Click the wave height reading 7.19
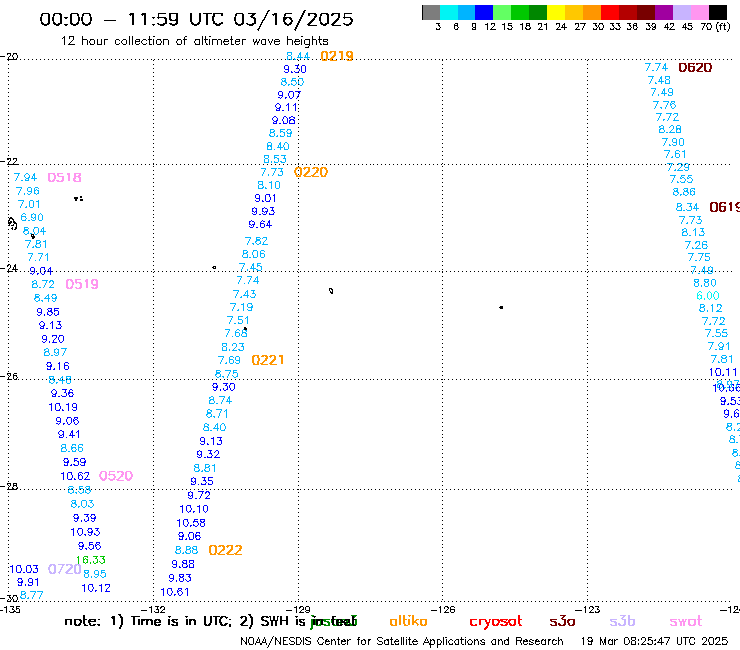The image size is (740, 650). (241, 307)
